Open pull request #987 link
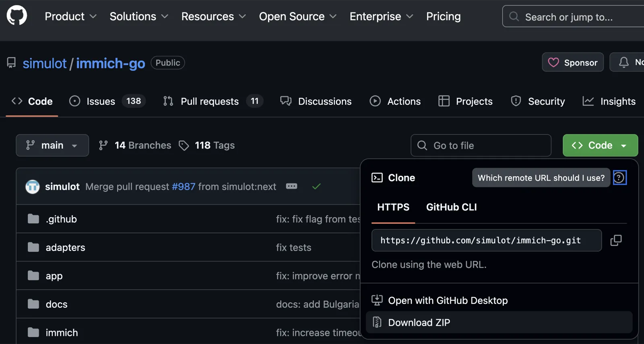Viewport: 644px width, 344px height. click(184, 187)
